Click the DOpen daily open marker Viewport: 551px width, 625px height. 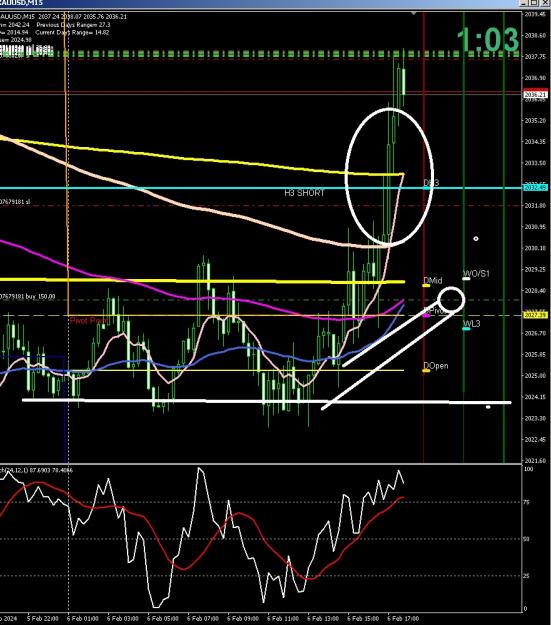(426, 371)
